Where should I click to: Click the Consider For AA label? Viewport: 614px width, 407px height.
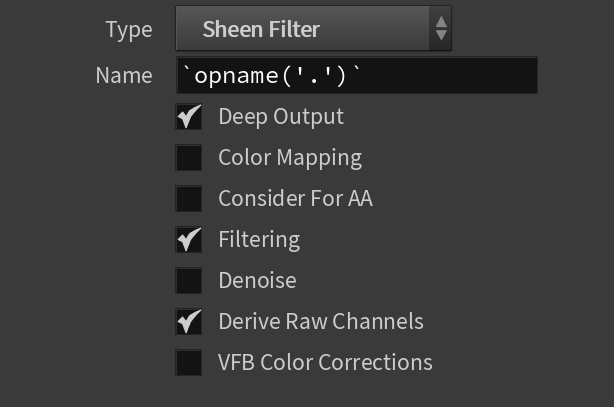point(296,198)
